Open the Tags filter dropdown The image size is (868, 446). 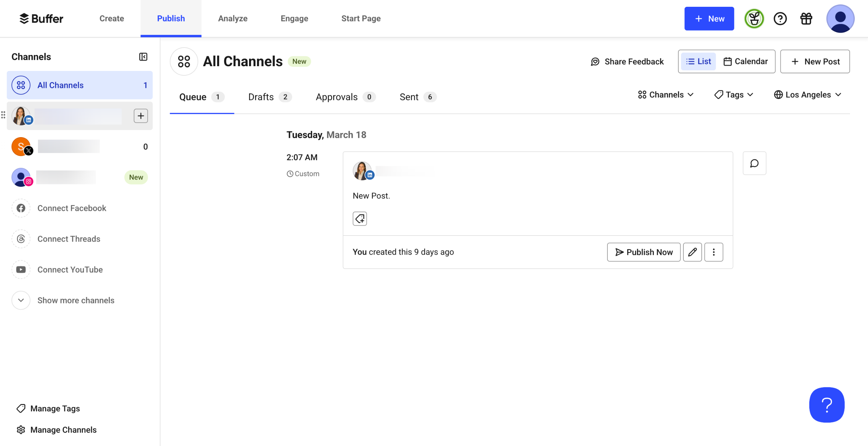[734, 95]
